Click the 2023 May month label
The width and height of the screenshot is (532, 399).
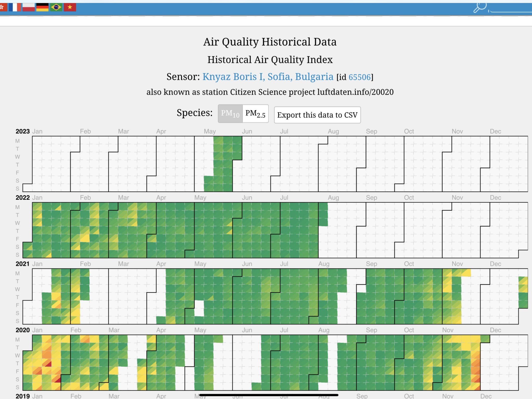click(x=210, y=131)
